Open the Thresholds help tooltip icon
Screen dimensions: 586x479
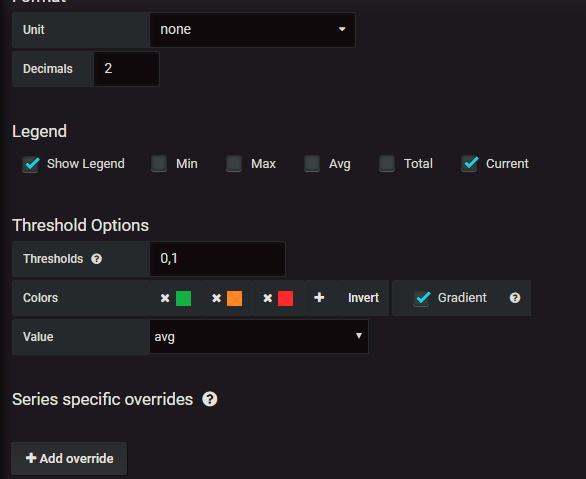click(96, 259)
